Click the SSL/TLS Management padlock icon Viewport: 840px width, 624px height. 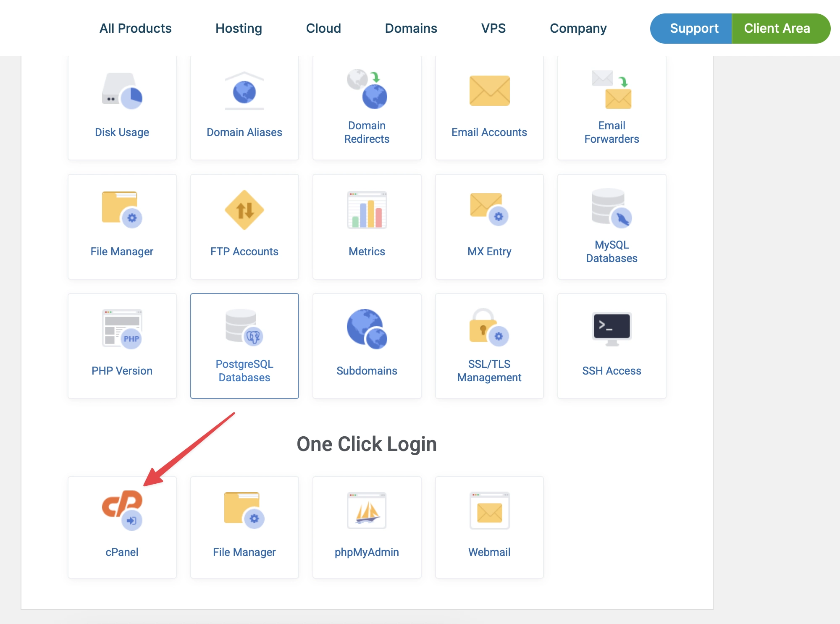pyautogui.click(x=489, y=328)
